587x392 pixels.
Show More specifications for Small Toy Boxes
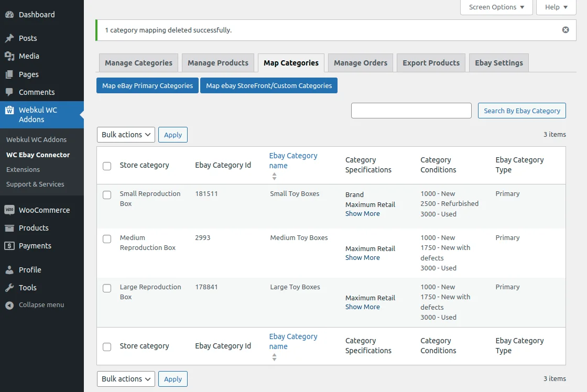pyautogui.click(x=363, y=213)
